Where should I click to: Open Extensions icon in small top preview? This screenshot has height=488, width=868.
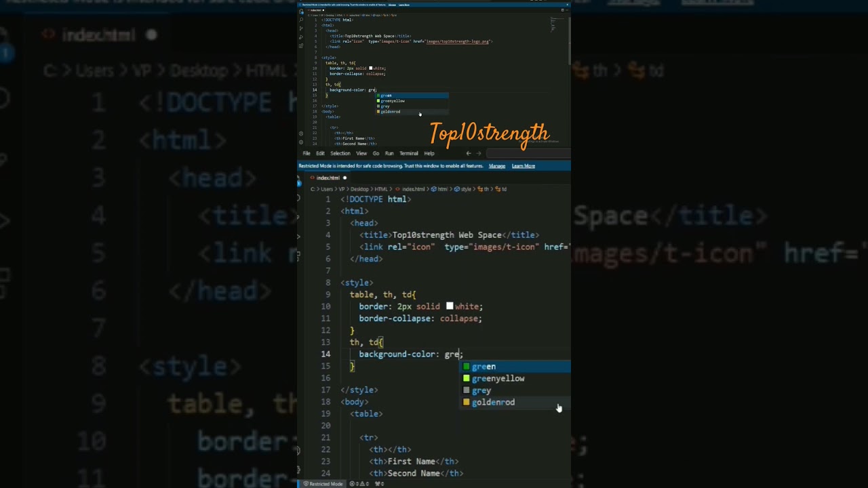[301, 46]
